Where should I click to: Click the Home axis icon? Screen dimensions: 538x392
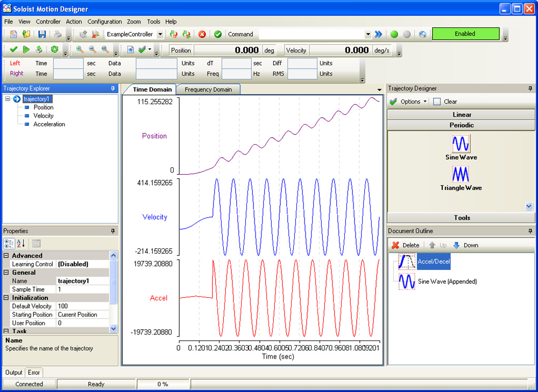pyautogui.click(x=423, y=34)
